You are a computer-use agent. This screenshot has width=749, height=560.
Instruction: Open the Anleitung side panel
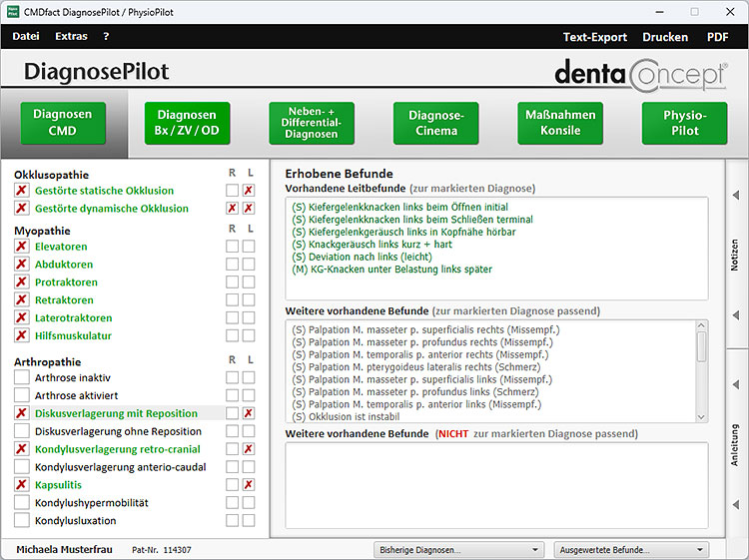click(x=735, y=445)
